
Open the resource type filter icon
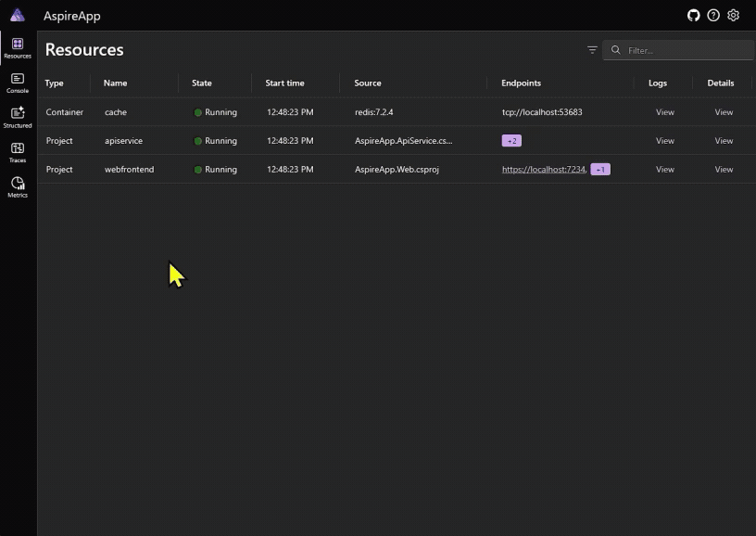(592, 50)
